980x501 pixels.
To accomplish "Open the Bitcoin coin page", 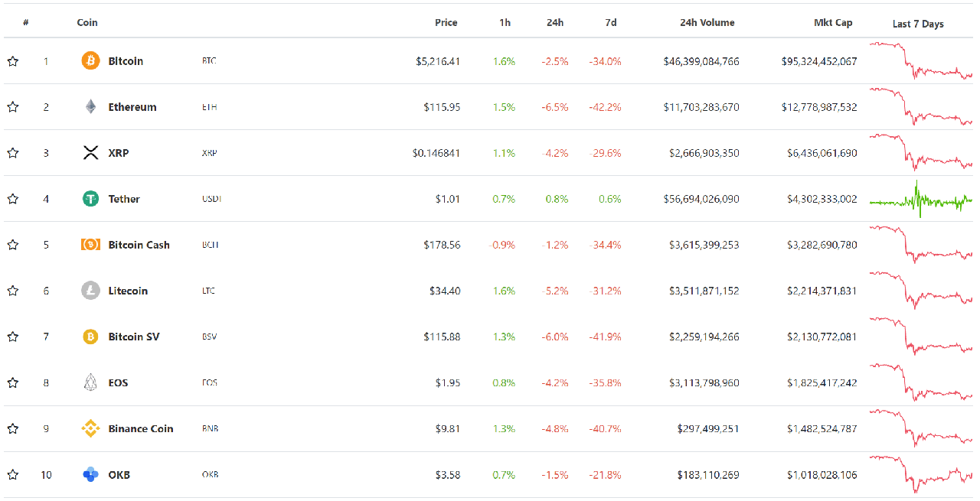I will 126,61.
